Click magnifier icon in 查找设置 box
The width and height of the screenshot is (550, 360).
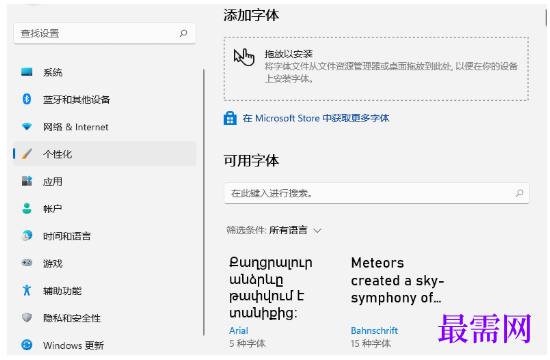pyautogui.click(x=183, y=33)
